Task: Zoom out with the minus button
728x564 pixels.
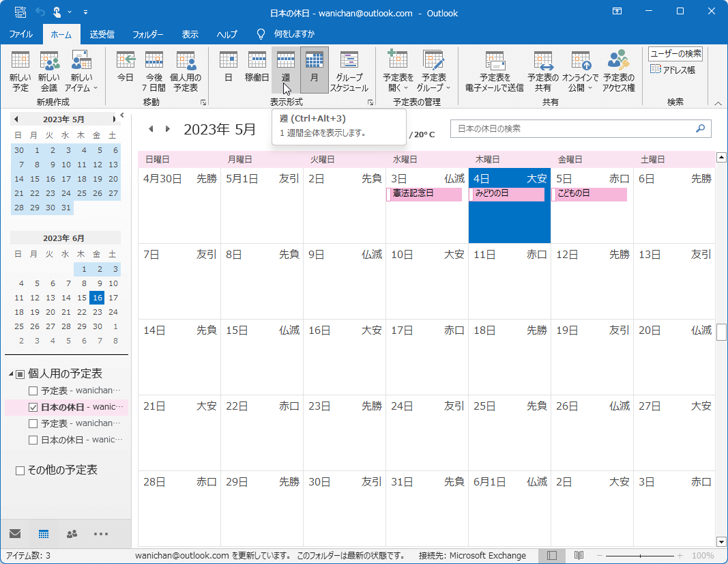Action: (600, 556)
